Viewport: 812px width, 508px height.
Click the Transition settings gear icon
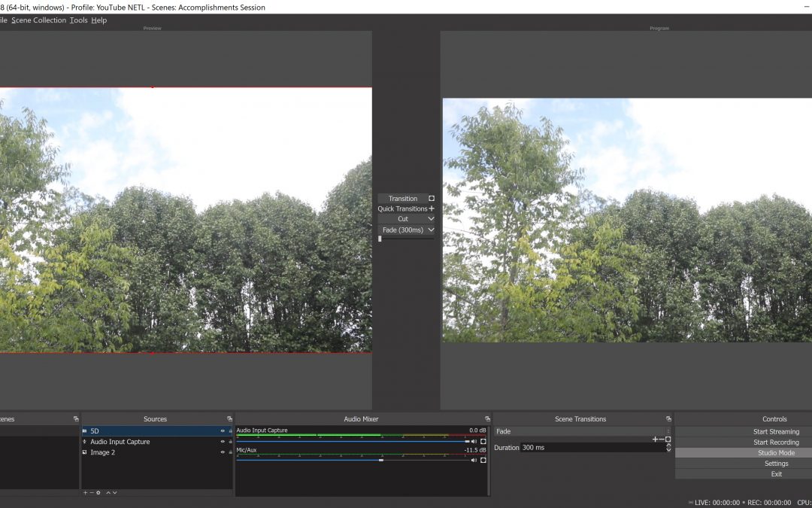(x=431, y=199)
